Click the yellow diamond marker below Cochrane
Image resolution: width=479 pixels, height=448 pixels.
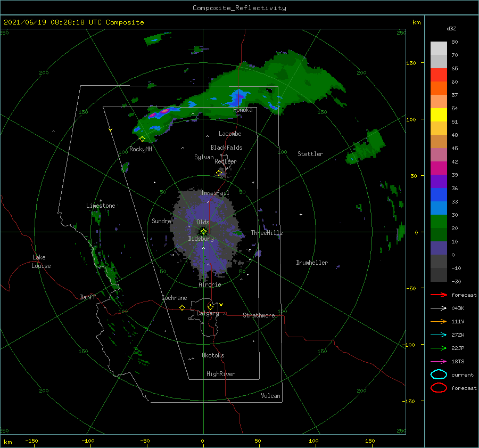[x=183, y=307]
